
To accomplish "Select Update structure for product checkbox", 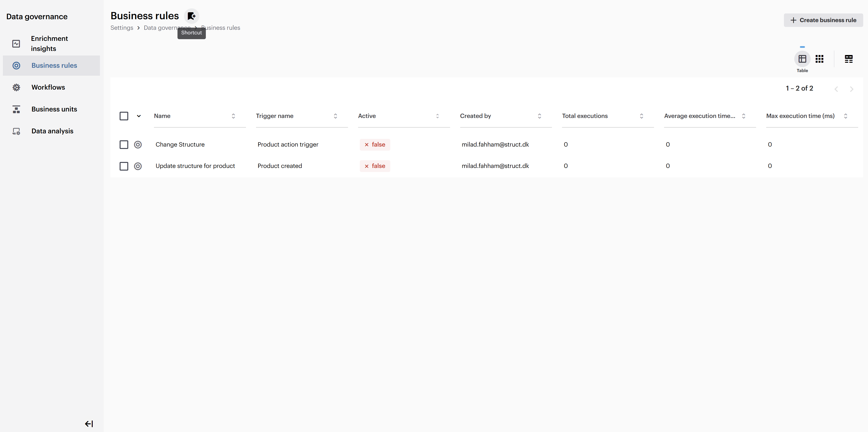I will pyautogui.click(x=124, y=166).
